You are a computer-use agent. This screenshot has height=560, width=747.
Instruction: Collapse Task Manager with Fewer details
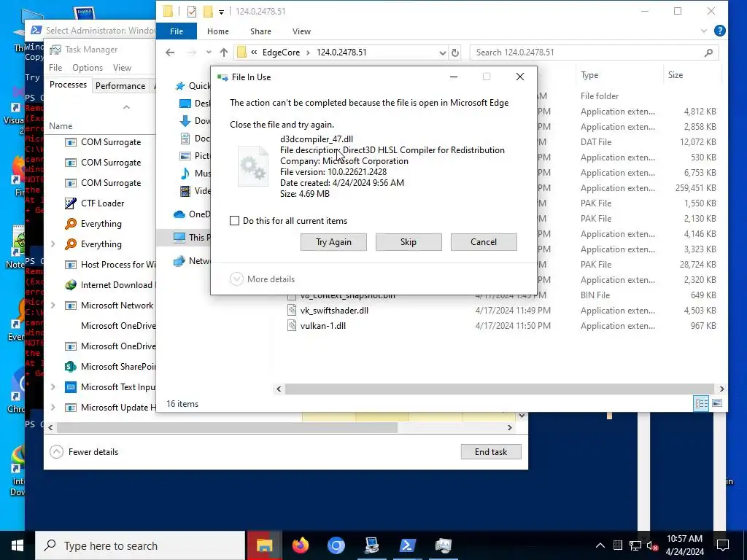click(x=85, y=452)
